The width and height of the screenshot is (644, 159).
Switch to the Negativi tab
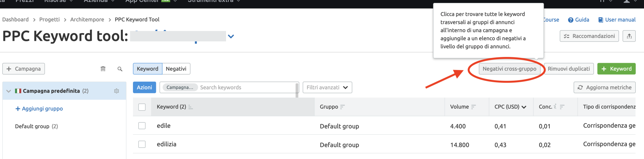coord(176,69)
